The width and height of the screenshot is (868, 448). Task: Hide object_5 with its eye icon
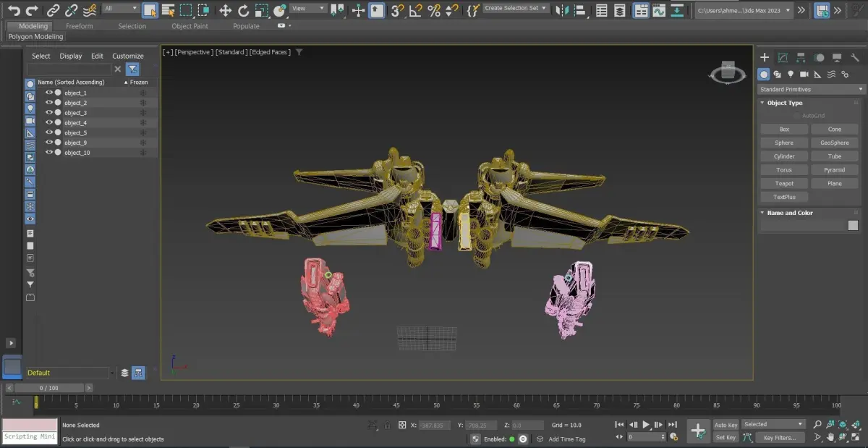click(49, 132)
